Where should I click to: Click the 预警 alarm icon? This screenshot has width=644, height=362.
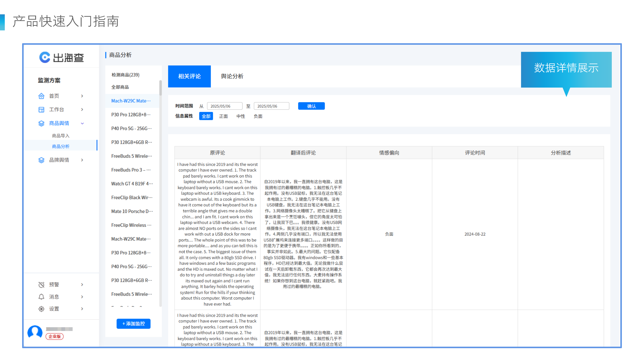click(41, 285)
